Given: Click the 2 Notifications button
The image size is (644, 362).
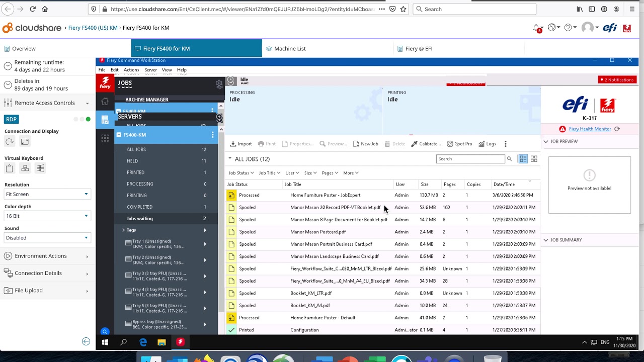Looking at the screenshot, I should coord(617,80).
